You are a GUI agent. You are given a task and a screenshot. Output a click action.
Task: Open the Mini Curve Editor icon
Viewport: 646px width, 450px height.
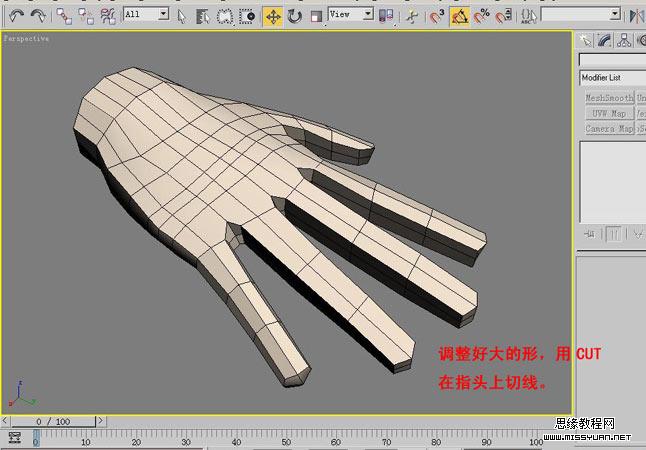click(x=14, y=437)
